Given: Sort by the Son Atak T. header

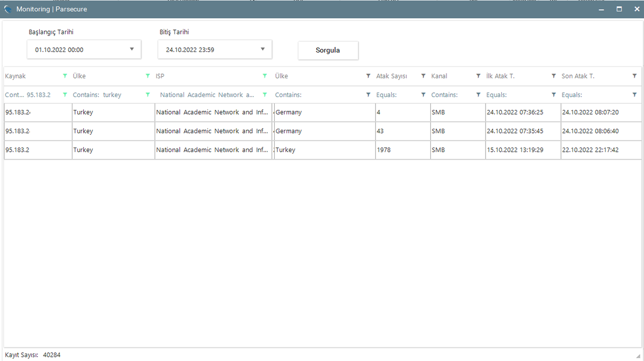Looking at the screenshot, I should [x=578, y=76].
